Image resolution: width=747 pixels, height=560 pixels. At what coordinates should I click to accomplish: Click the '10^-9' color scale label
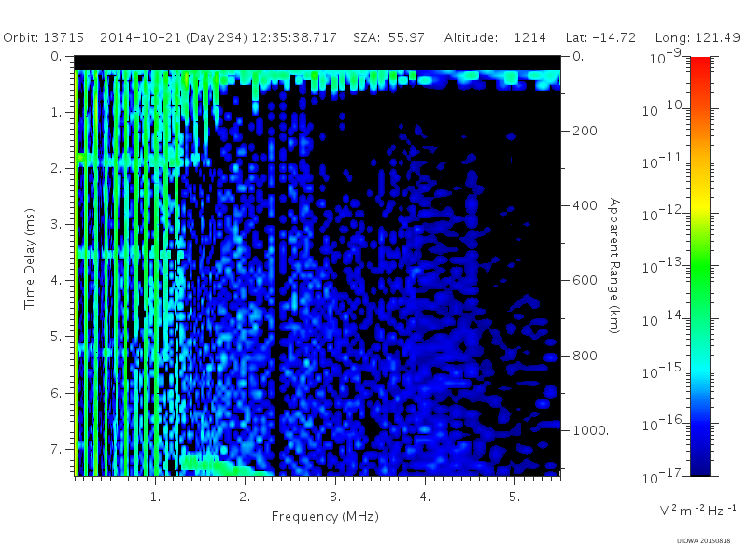[x=666, y=56]
